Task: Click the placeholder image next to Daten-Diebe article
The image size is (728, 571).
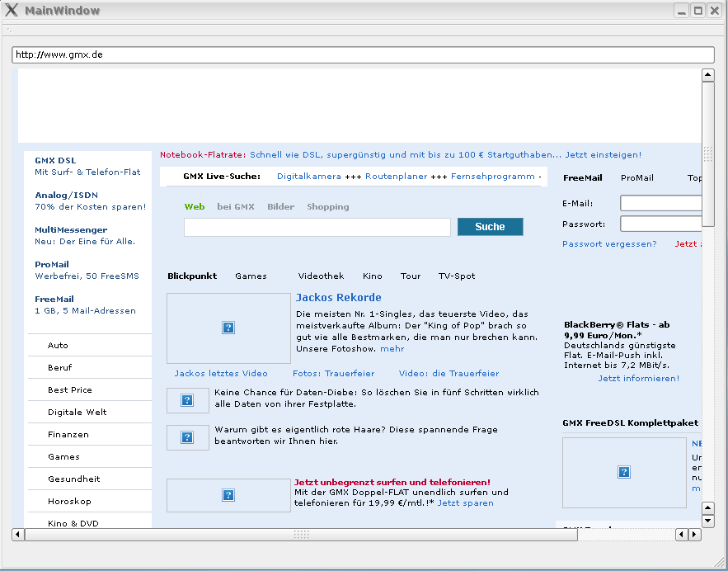Action: (188, 400)
